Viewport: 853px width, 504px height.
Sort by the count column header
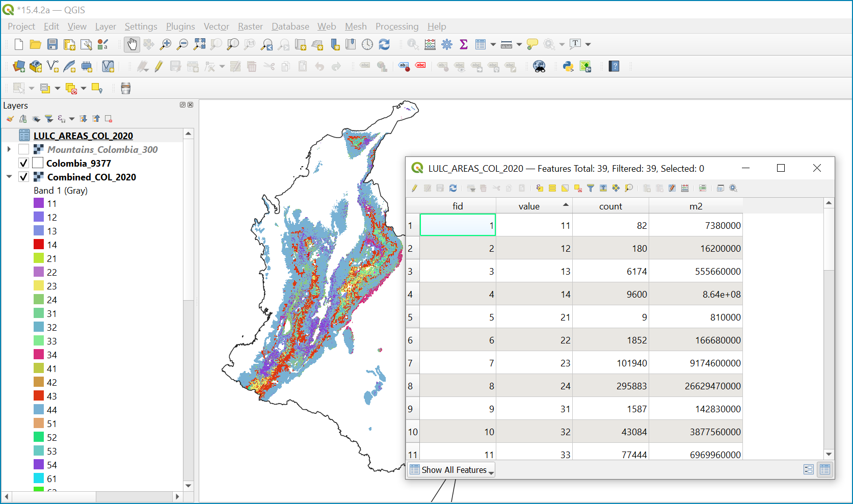610,206
